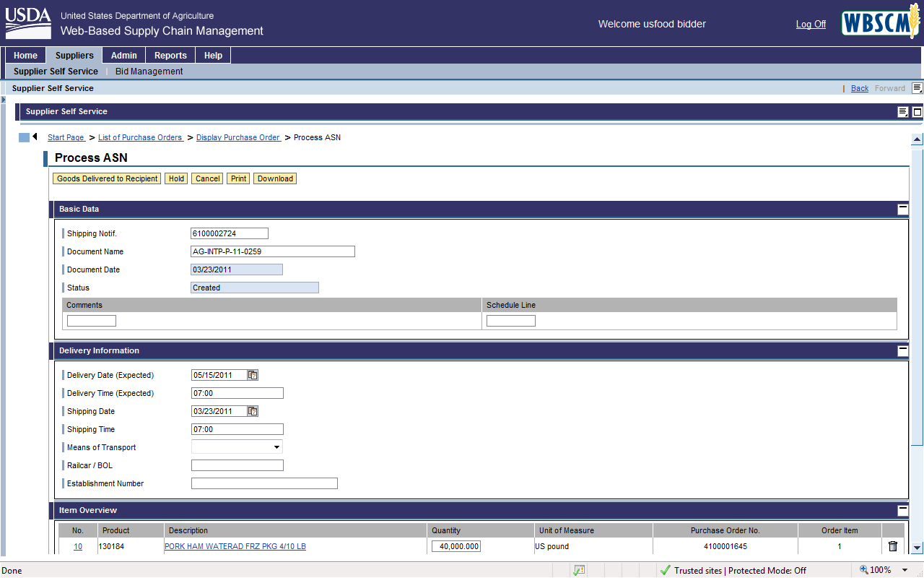This screenshot has height=578, width=924.
Task: Open the Means of Transport dropdown
Action: pos(237,447)
